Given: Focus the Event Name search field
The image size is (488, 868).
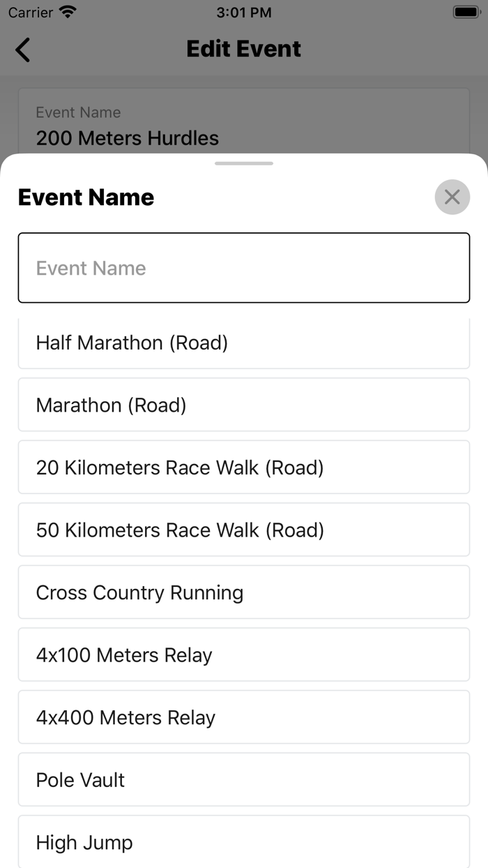Looking at the screenshot, I should [244, 268].
